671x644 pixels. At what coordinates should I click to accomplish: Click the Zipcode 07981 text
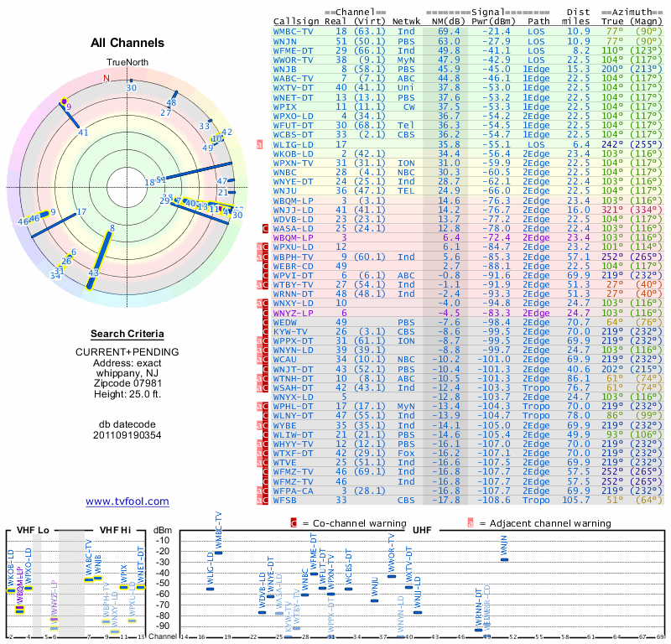[127, 383]
